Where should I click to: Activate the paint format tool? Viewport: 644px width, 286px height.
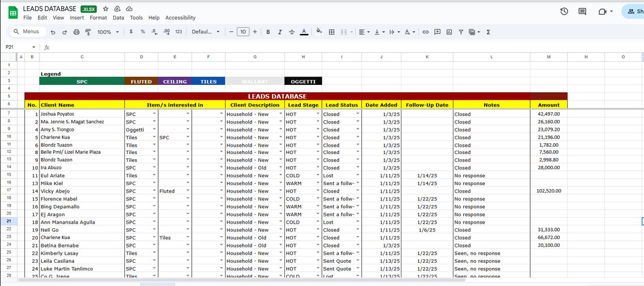88,32
